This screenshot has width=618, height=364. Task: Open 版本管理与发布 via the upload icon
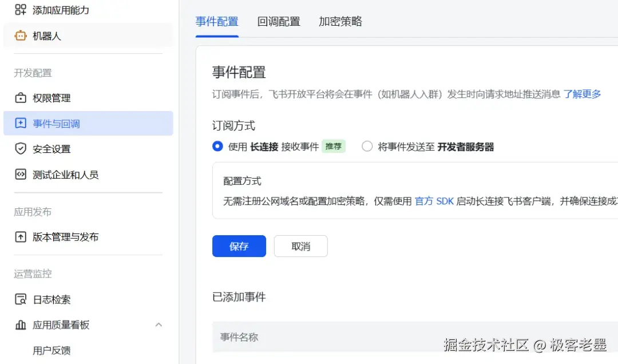(19, 237)
